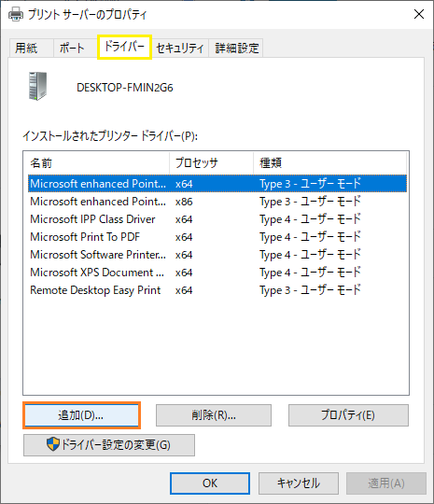Select Microsoft Print To PDF driver

click(x=217, y=237)
